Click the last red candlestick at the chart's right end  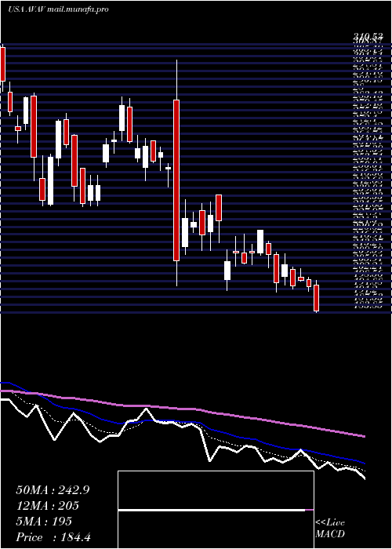click(x=317, y=298)
